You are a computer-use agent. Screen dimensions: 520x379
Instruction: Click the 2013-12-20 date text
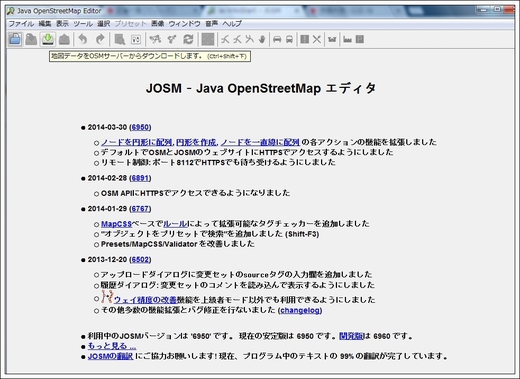point(107,260)
